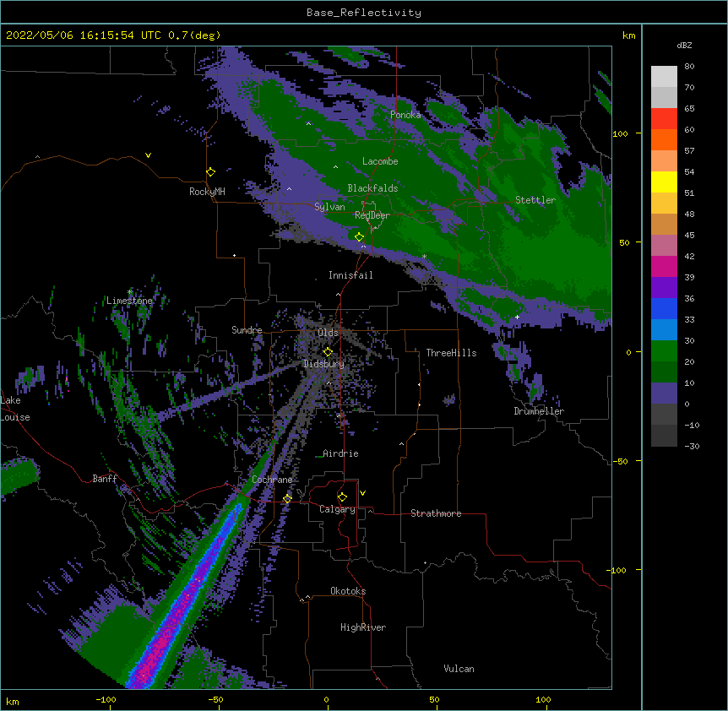Click the yellow V marker northeast of Calgary

pyautogui.click(x=362, y=493)
